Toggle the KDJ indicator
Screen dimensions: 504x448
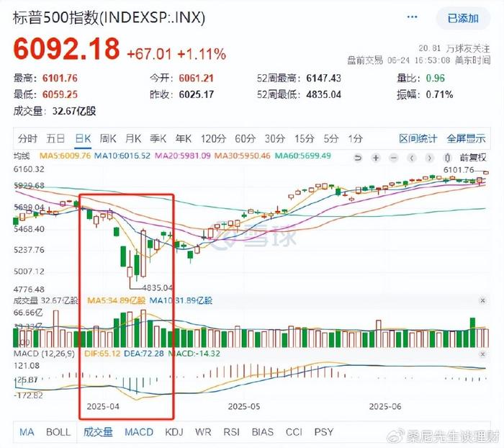[x=174, y=432]
